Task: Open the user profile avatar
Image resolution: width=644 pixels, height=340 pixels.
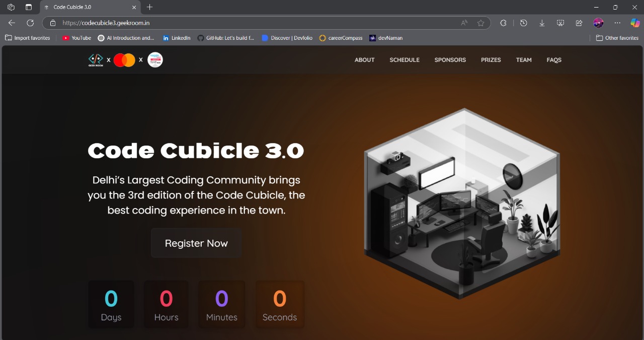Action: (x=598, y=23)
